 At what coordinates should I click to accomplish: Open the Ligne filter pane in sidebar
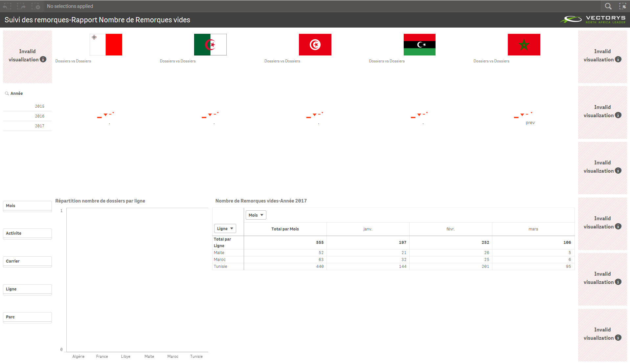(27, 289)
